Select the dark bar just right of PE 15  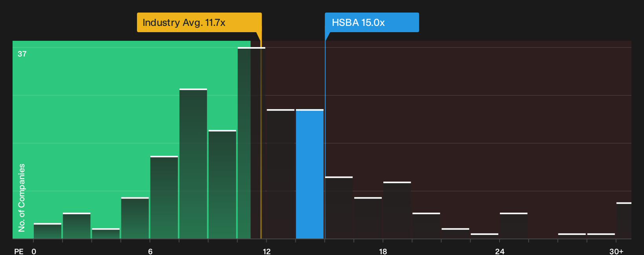coord(339,208)
